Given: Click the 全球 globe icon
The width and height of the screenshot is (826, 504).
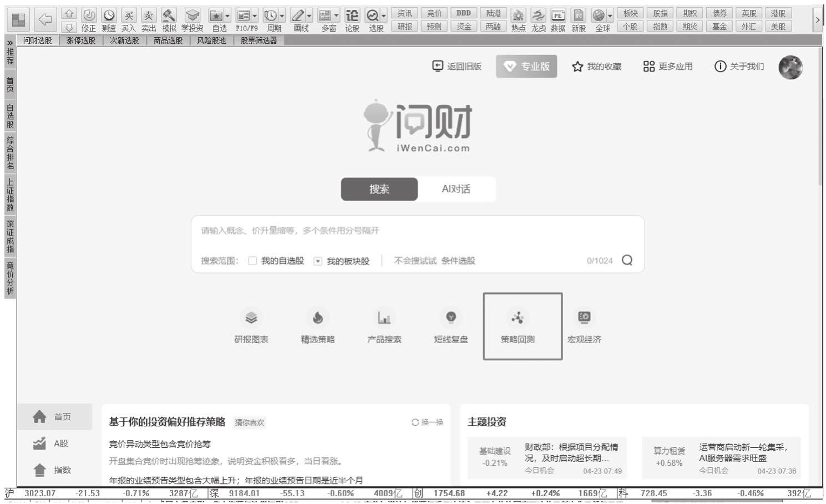Looking at the screenshot, I should tap(599, 16).
